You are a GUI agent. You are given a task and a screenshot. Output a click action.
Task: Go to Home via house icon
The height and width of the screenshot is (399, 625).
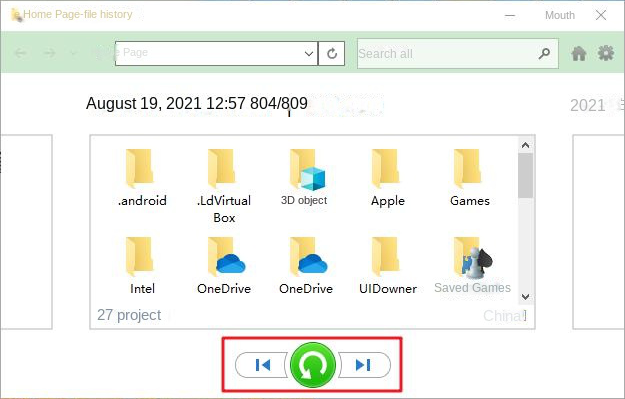coord(579,53)
